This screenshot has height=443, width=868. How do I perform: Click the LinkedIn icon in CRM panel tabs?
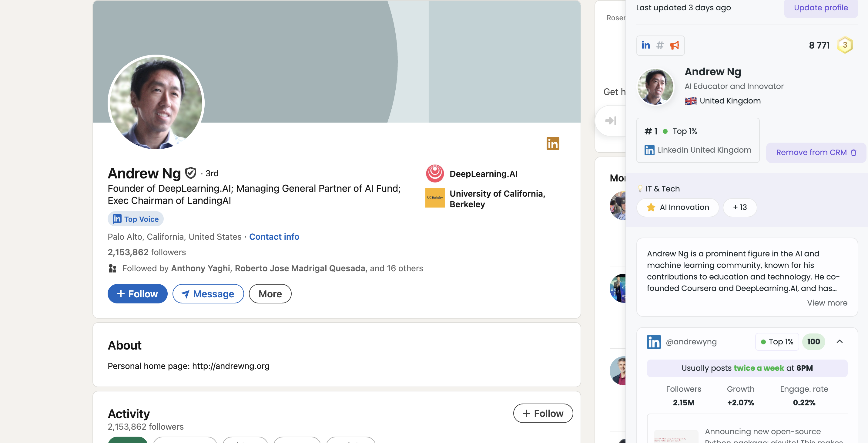[645, 45]
